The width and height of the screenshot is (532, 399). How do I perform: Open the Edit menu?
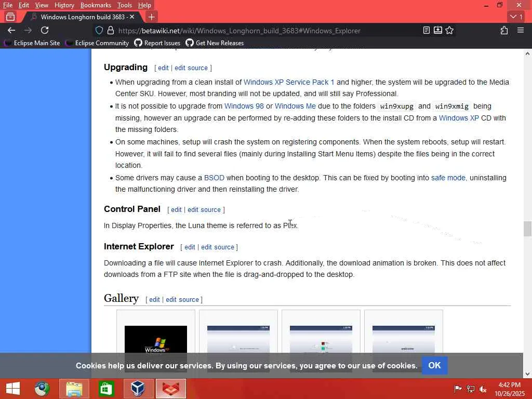coord(23,5)
